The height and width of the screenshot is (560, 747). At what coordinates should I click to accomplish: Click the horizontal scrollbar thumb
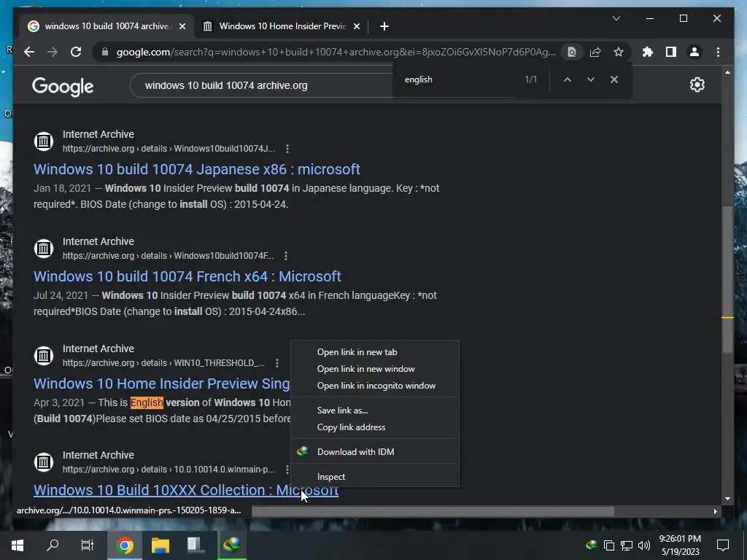(x=433, y=511)
